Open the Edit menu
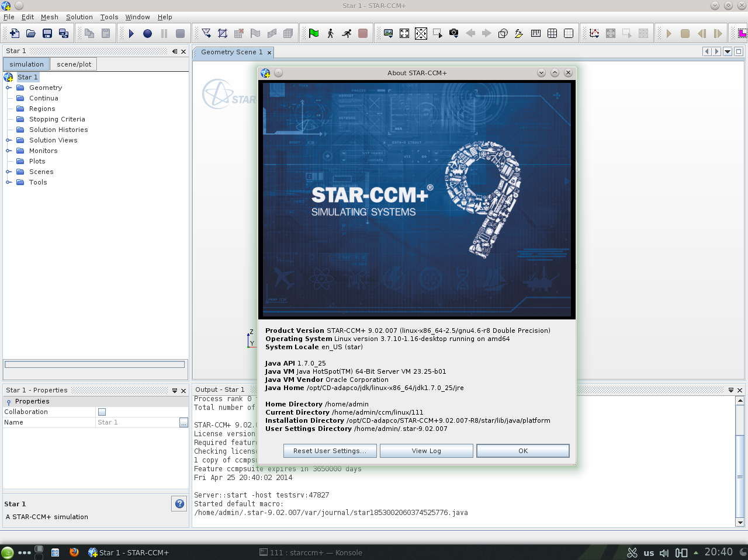 pyautogui.click(x=27, y=17)
